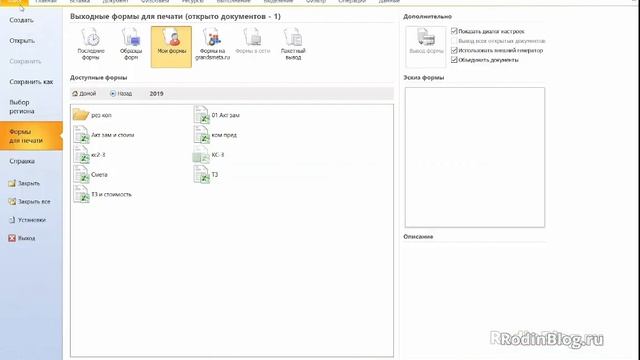Select the 'кс2-3' form file
Screen dimensions: 640x360
click(89, 155)
